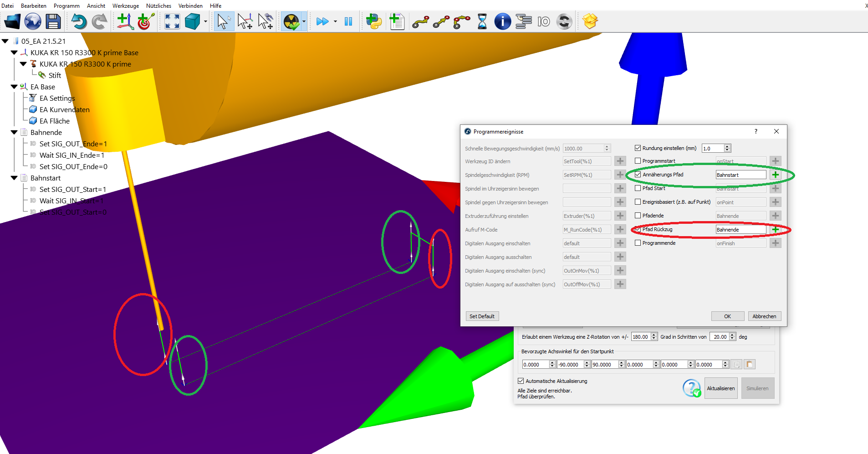This screenshot has height=454, width=868.
Task: Add a new reference frame
Action: coord(124,21)
